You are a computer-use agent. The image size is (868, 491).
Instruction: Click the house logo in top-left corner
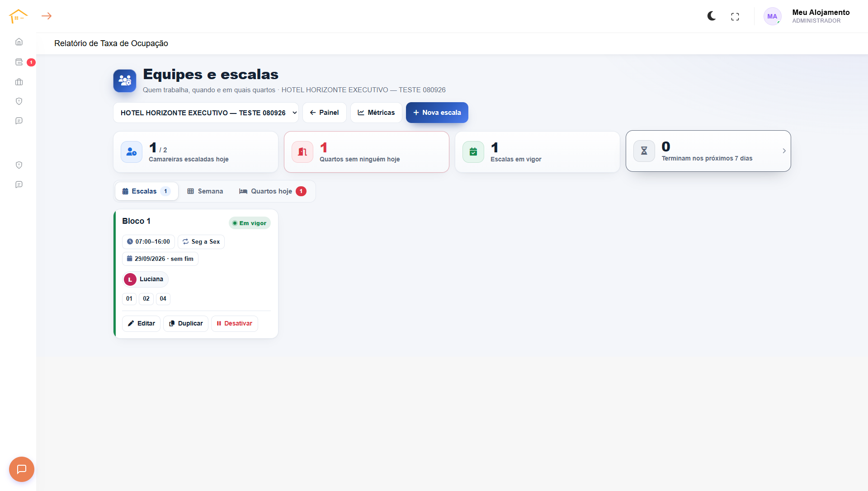(18, 16)
